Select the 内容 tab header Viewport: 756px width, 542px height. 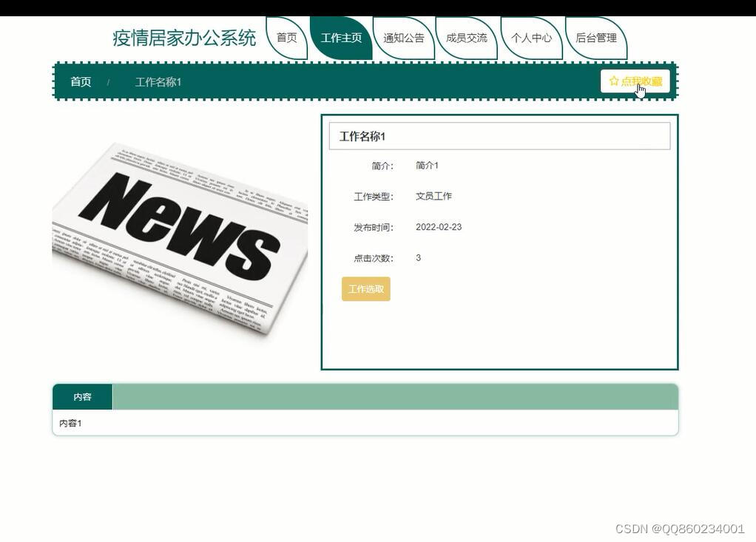[x=82, y=397]
